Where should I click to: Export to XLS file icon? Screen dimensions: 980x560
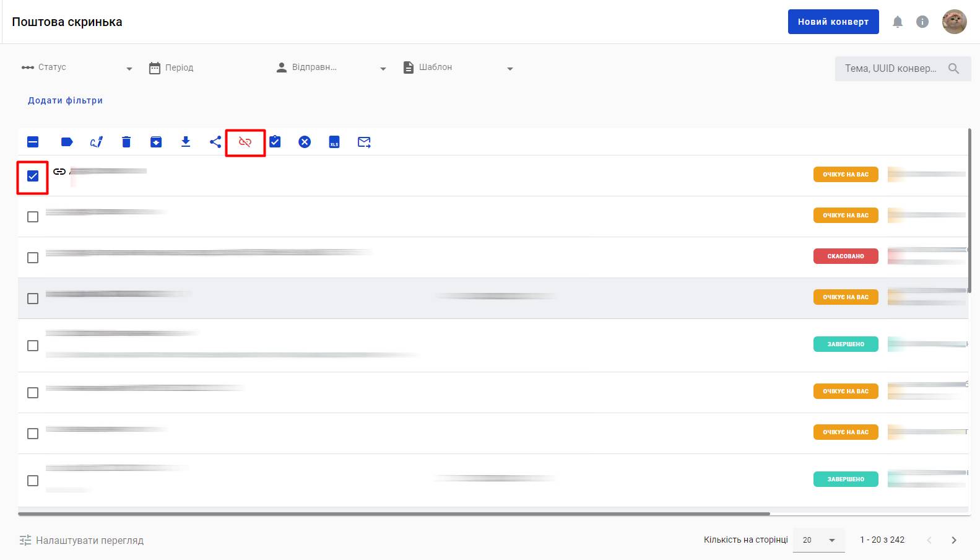tap(334, 142)
